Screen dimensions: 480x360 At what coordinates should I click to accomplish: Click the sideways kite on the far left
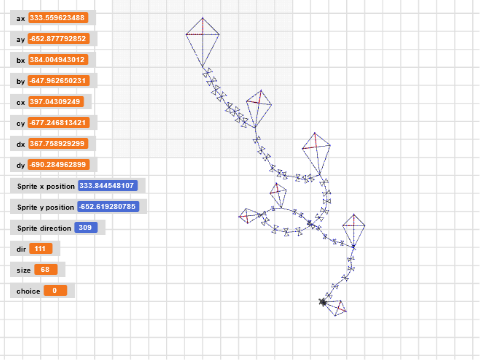point(250,216)
